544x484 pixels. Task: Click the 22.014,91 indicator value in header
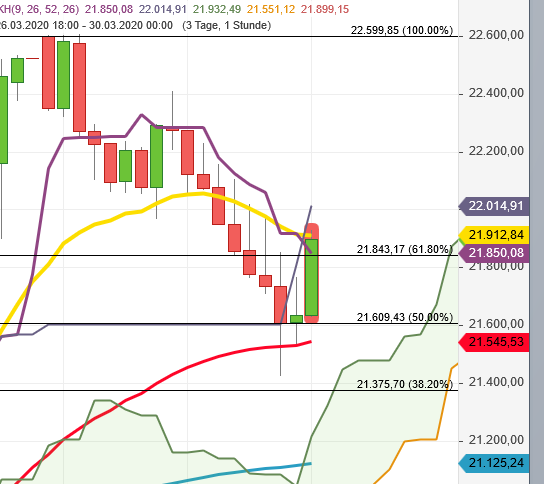tap(163, 9)
